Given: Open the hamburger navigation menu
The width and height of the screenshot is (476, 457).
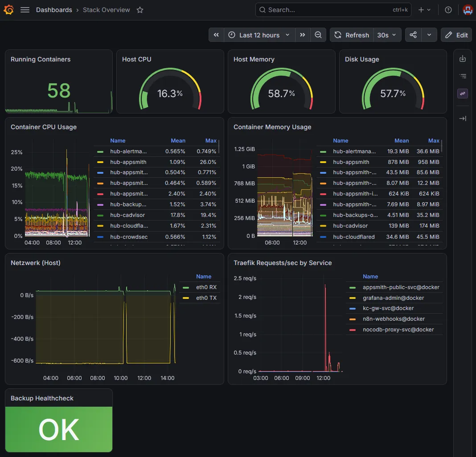Looking at the screenshot, I should click(x=25, y=10).
